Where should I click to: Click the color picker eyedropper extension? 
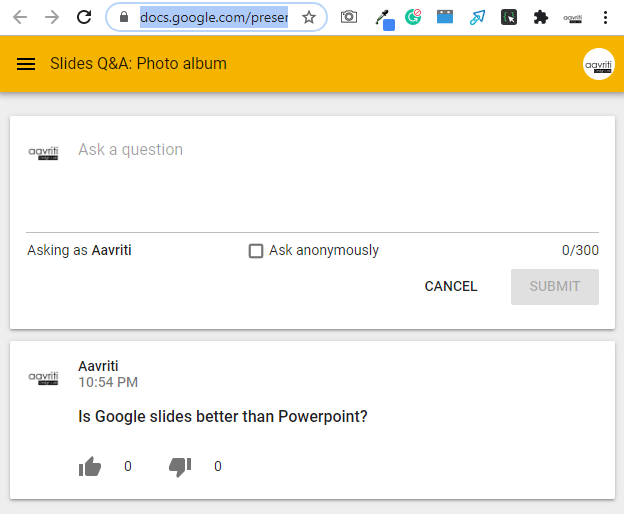click(x=382, y=17)
